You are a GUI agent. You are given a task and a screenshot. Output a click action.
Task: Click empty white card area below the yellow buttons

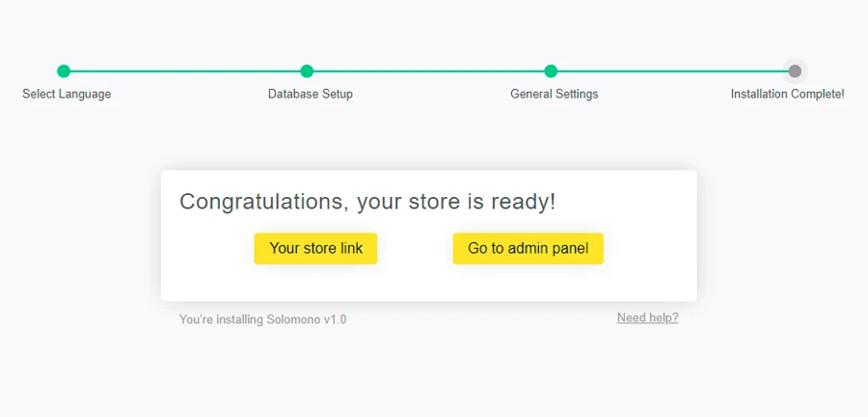(x=428, y=283)
